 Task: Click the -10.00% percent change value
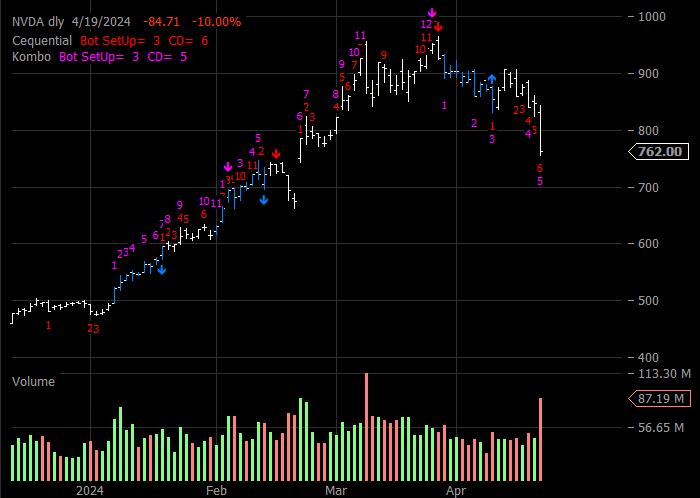pyautogui.click(x=217, y=21)
